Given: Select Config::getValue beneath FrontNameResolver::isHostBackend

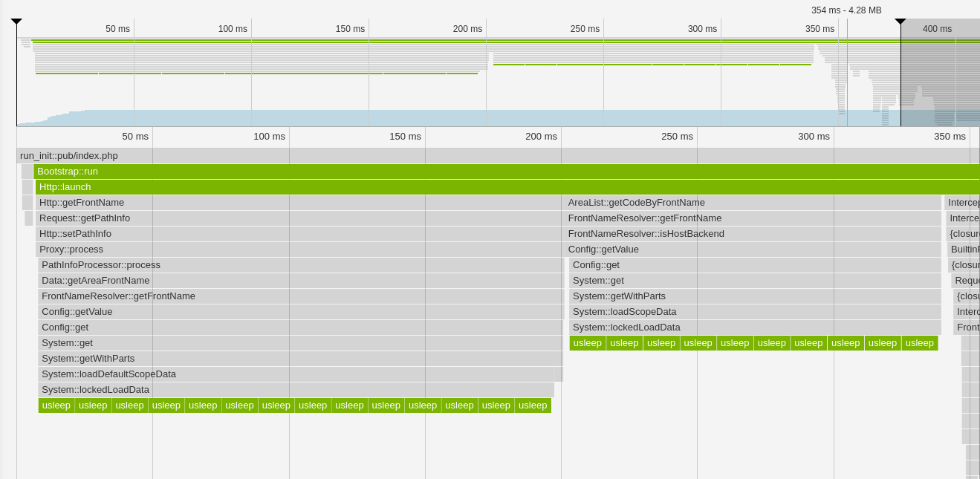Looking at the screenshot, I should click(x=753, y=250).
